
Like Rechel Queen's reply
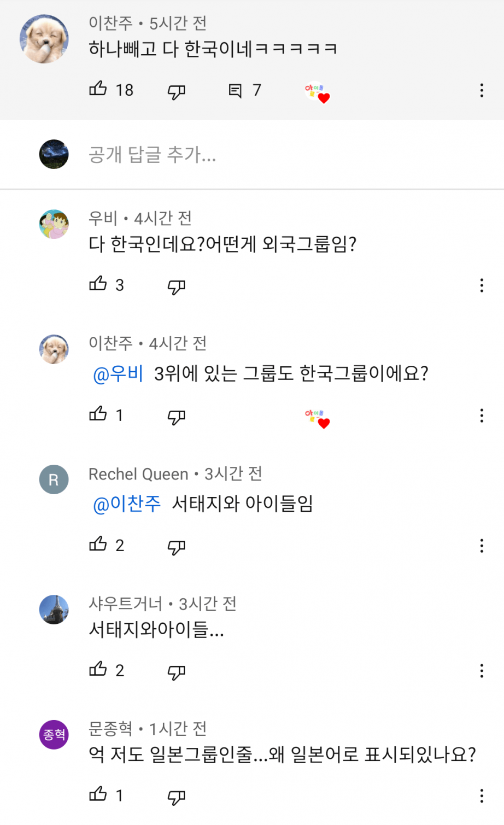point(98,545)
